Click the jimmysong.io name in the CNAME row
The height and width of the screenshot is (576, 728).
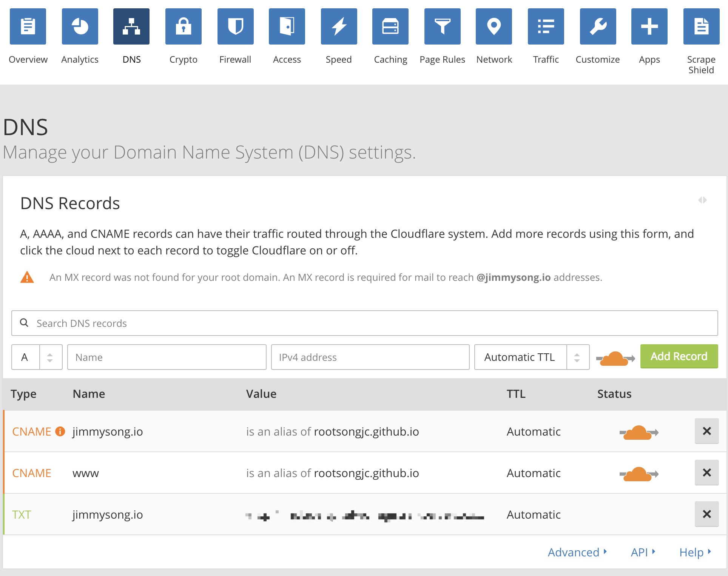(x=108, y=432)
